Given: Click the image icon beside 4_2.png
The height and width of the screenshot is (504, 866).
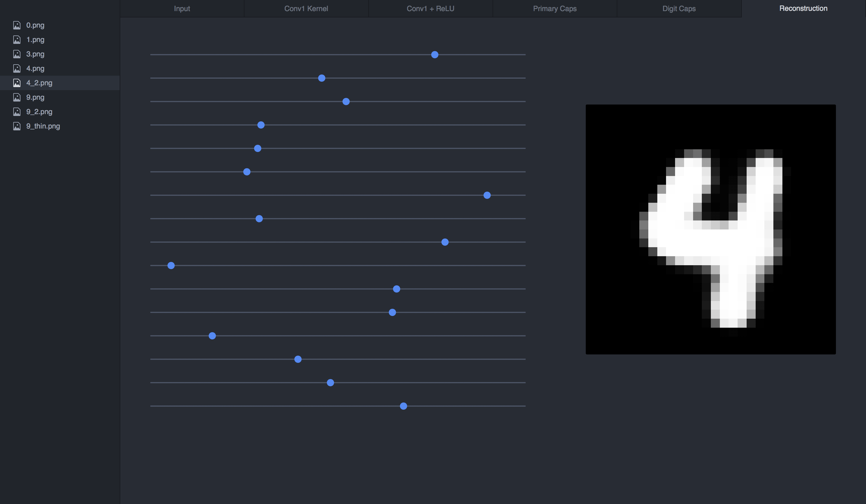Looking at the screenshot, I should click(17, 83).
